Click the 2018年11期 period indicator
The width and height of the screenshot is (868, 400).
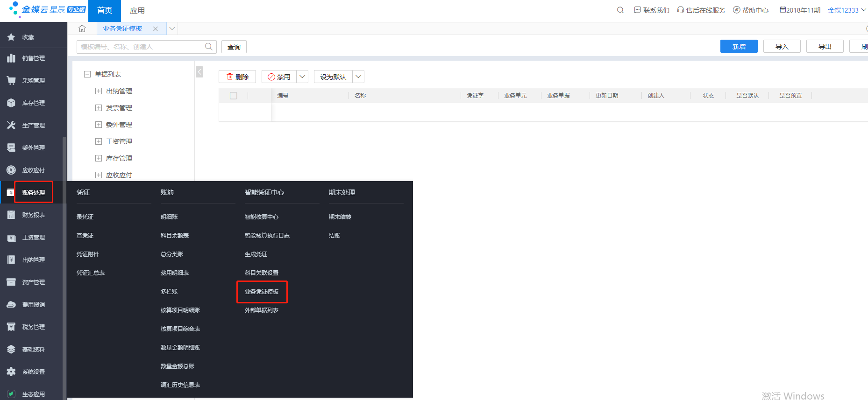point(800,10)
